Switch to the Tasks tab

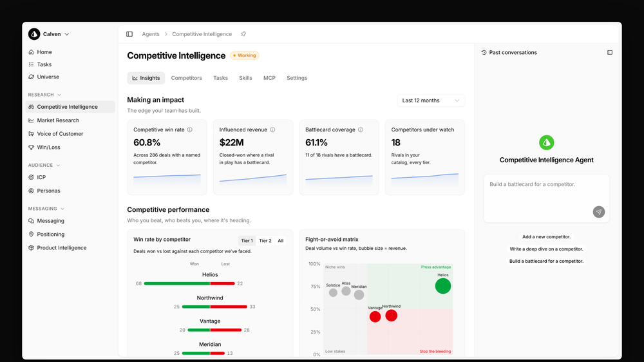coord(220,78)
